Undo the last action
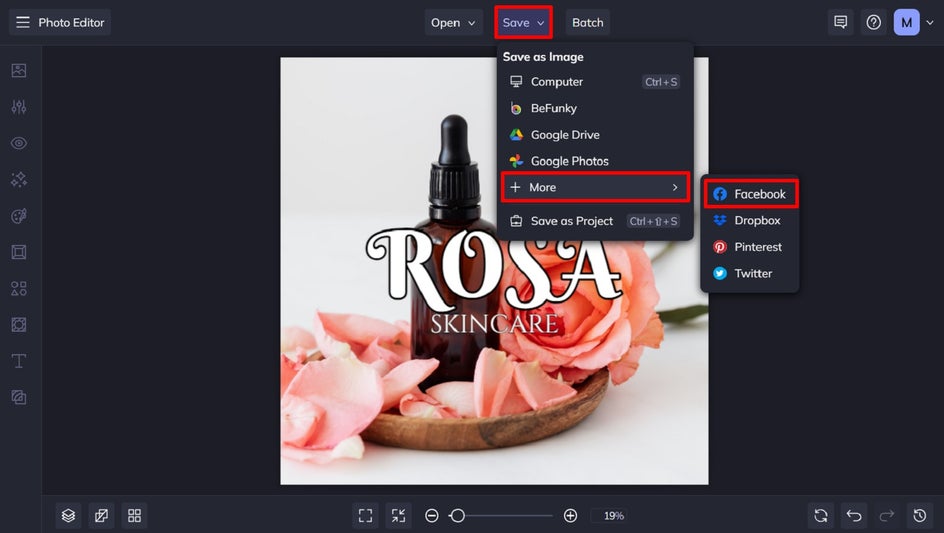 click(x=854, y=516)
